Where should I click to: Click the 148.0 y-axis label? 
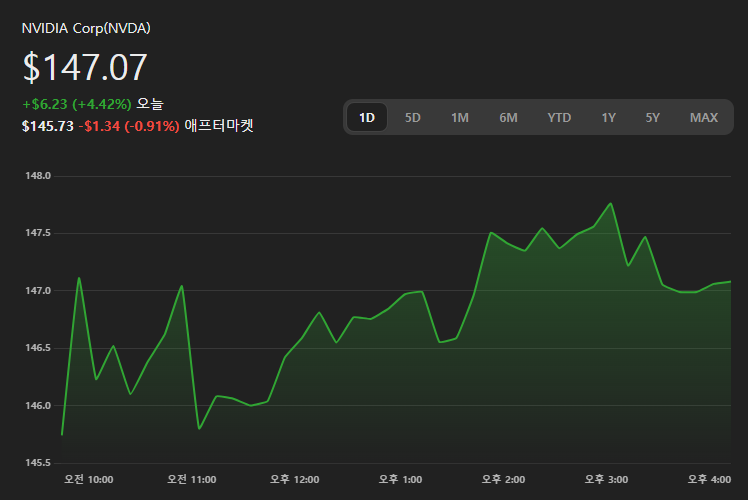[x=38, y=176]
